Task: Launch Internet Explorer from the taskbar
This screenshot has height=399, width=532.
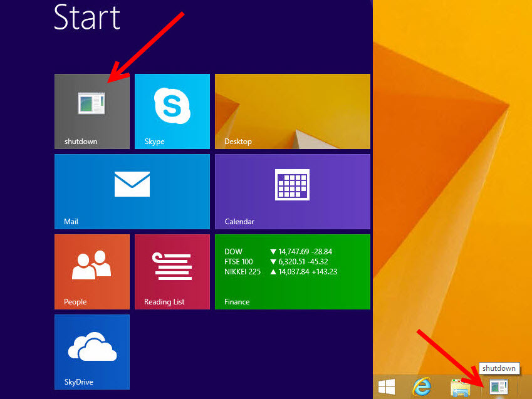Action: pyautogui.click(x=424, y=388)
